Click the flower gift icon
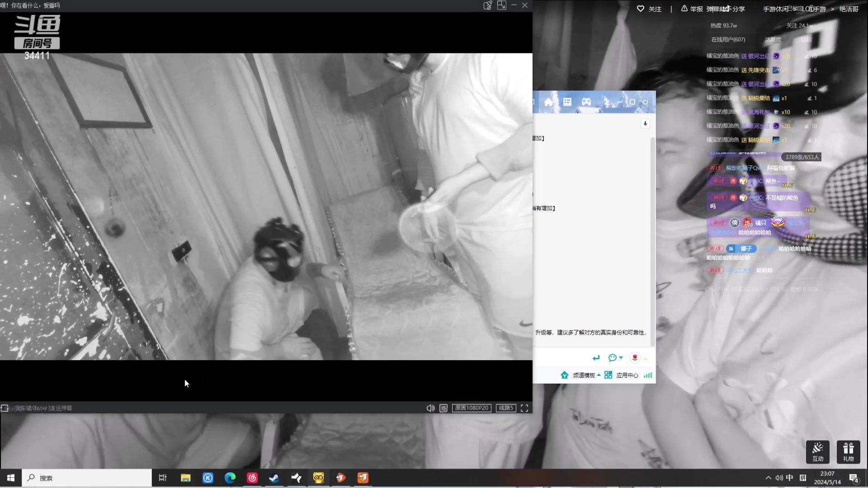The height and width of the screenshot is (488, 868). (x=635, y=357)
